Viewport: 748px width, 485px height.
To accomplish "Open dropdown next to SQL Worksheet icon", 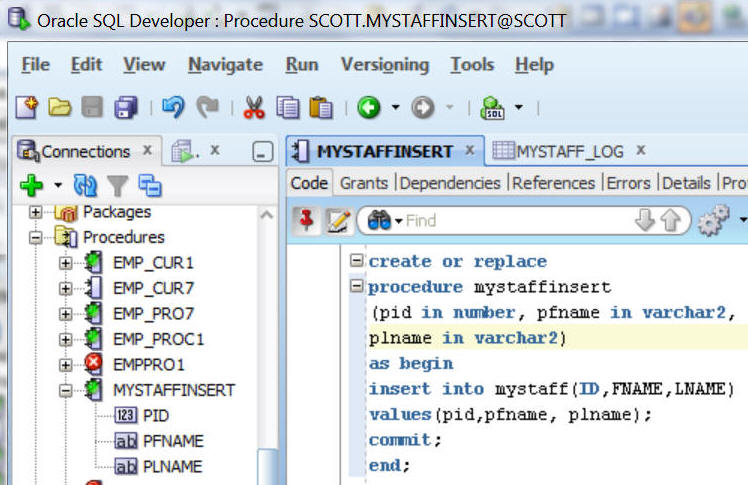I will pos(519,107).
